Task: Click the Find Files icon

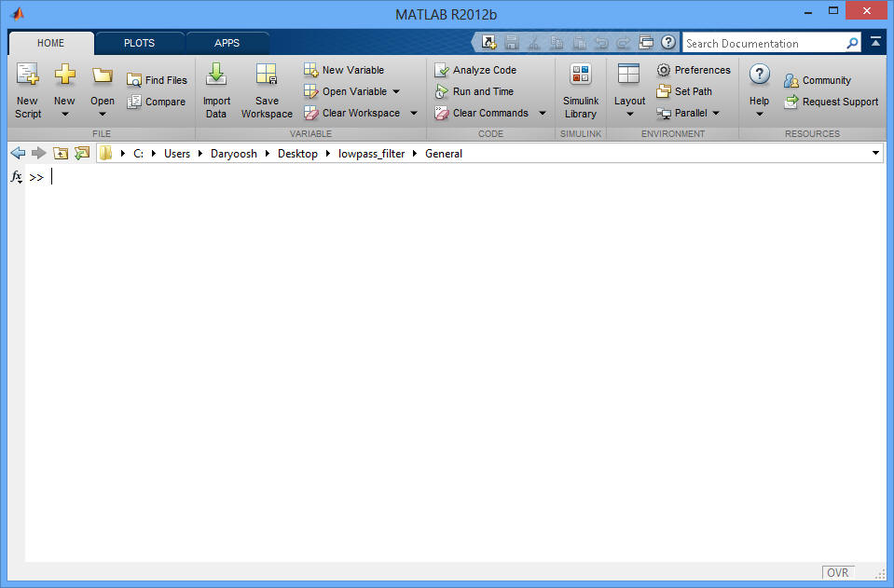Action: [134, 80]
